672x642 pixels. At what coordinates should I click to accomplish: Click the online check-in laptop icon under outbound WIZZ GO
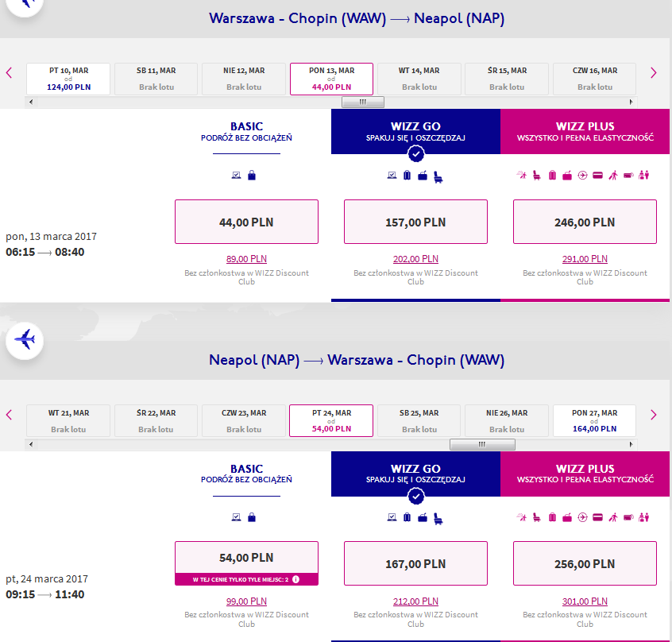392,176
